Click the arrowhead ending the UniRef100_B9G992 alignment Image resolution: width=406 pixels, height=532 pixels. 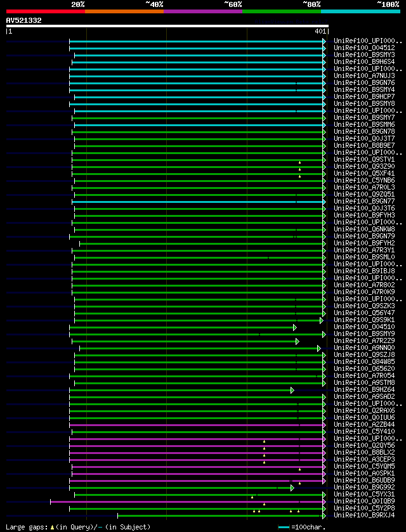click(292, 488)
